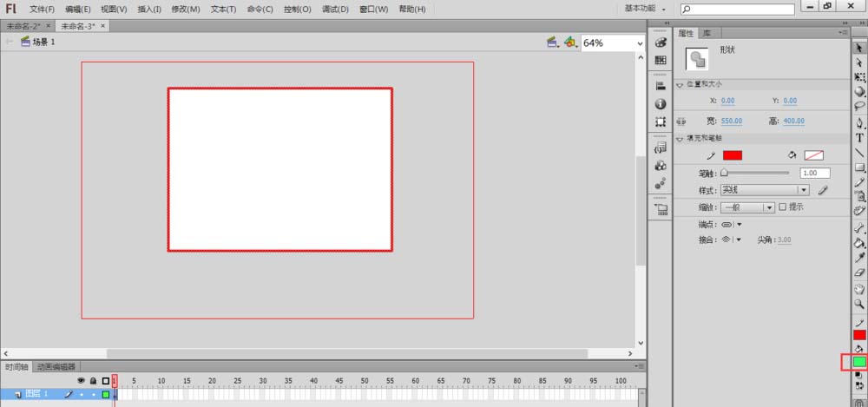The image size is (868, 407).
Task: Pick the Paint Bucket tool
Action: 859,242
